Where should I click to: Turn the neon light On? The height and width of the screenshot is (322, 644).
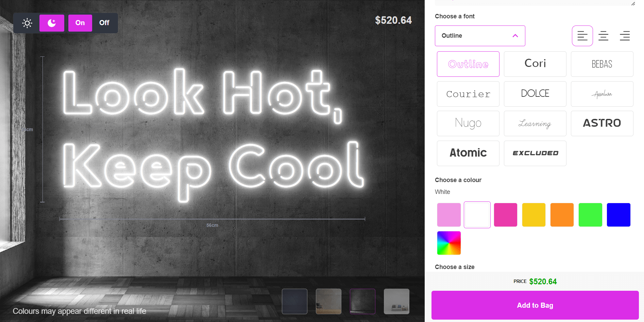[80, 23]
